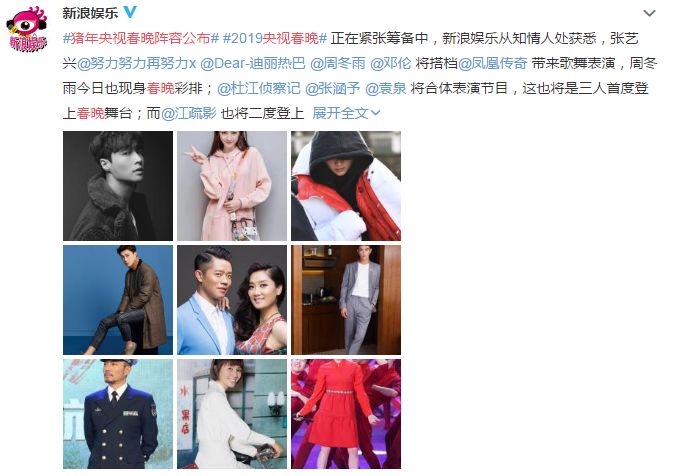Expand full text via 展开全文
This screenshot has height=476, width=675.
[x=347, y=113]
